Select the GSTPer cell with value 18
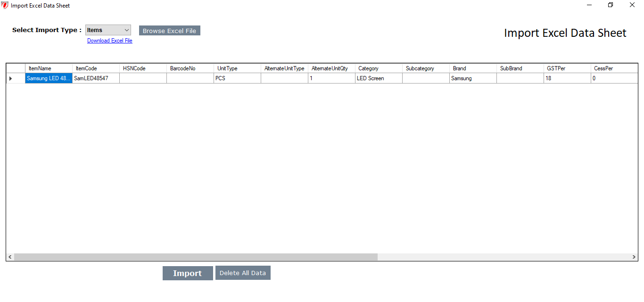Screen dimensions: 644x302 [x=568, y=78]
